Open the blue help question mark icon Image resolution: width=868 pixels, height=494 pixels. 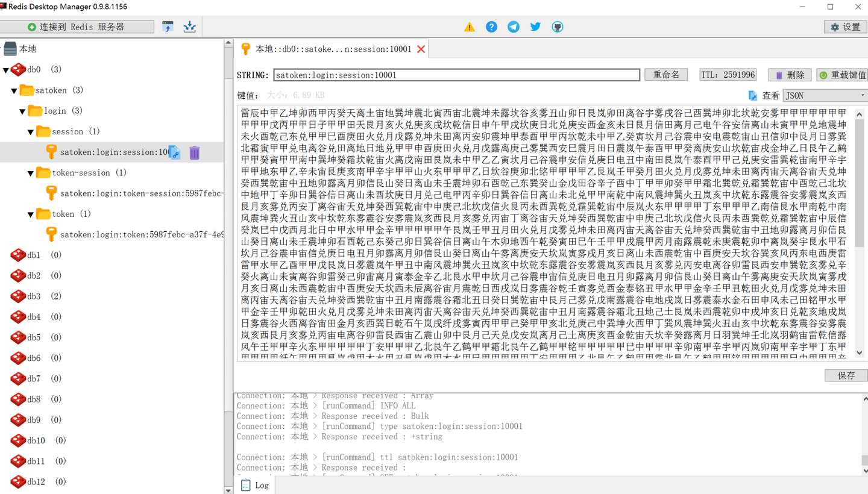(x=491, y=27)
